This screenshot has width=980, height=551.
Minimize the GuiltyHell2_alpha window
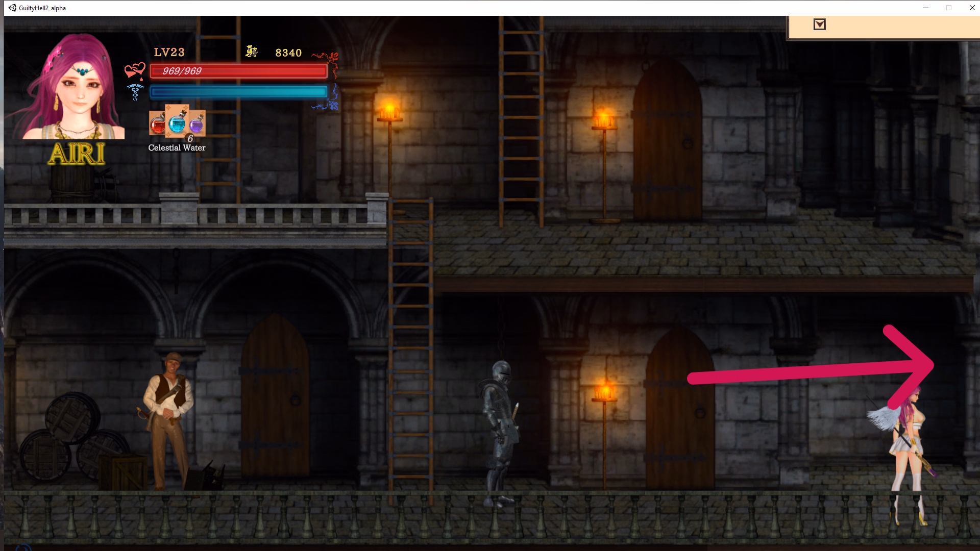coord(925,8)
